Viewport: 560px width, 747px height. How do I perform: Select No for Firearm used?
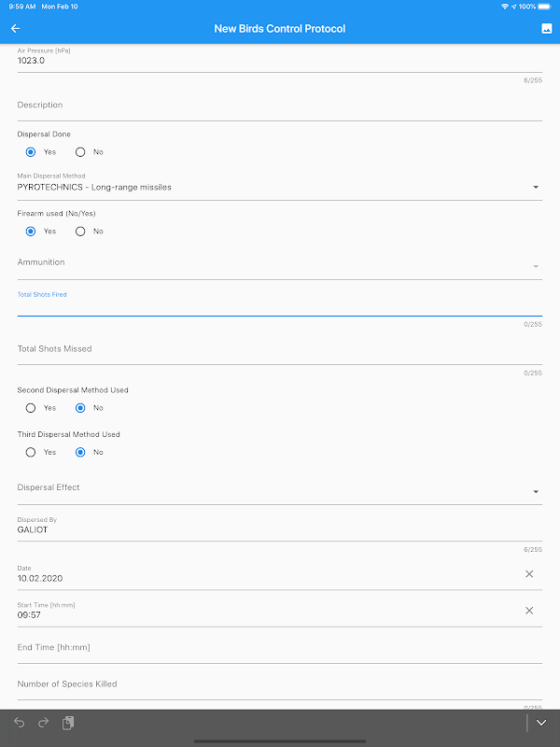pos(80,231)
